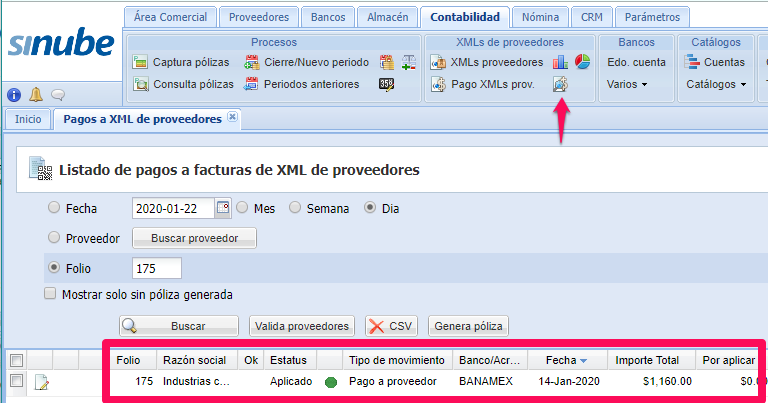Image resolution: width=768 pixels, height=403 pixels.
Task: Open Consulta pólizas
Action: click(x=184, y=84)
